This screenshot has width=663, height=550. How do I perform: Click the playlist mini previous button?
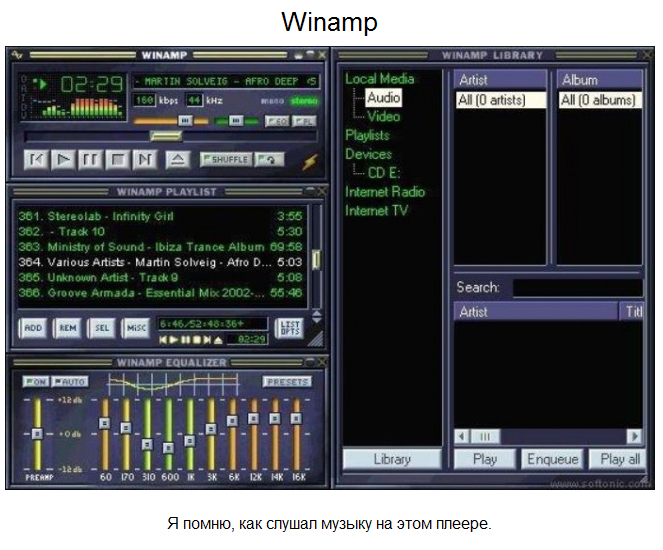click(x=163, y=340)
